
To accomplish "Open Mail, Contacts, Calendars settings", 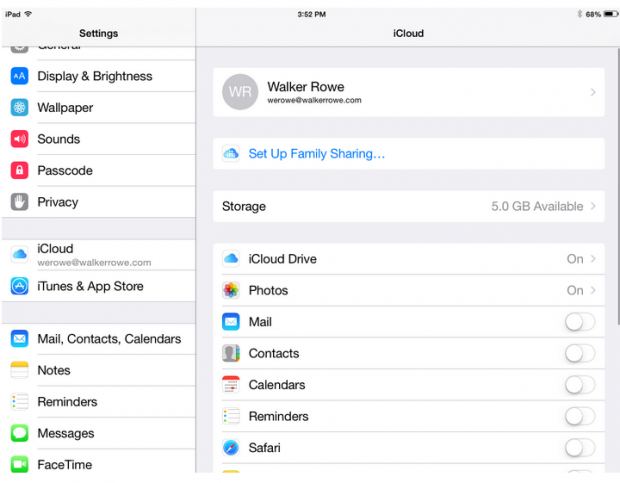I will (x=98, y=339).
